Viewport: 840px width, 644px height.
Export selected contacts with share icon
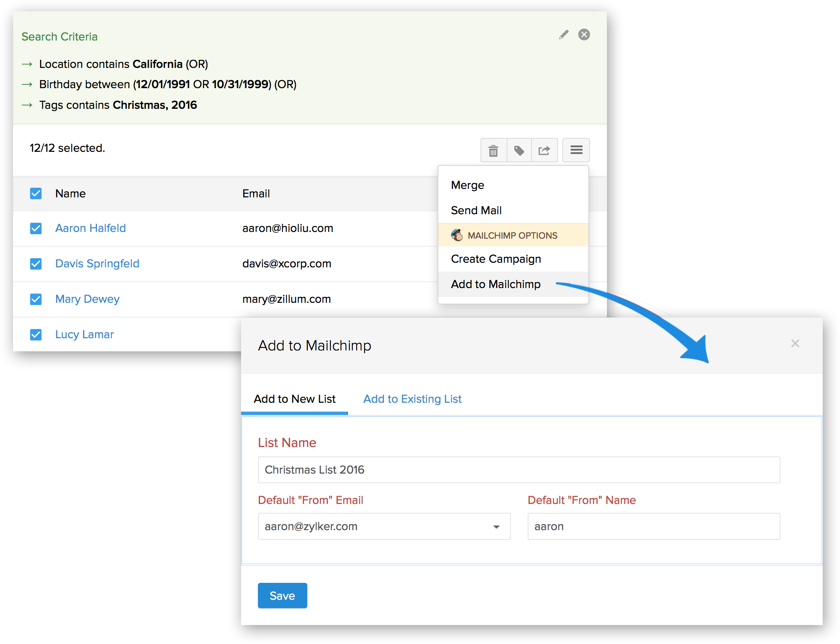(x=545, y=151)
